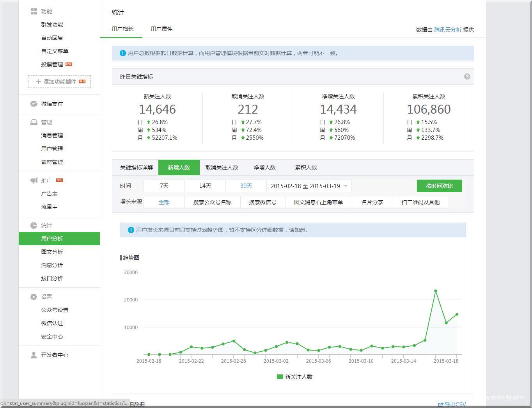
Task: Open the 推广 megaphone icon
Action: (x=34, y=180)
